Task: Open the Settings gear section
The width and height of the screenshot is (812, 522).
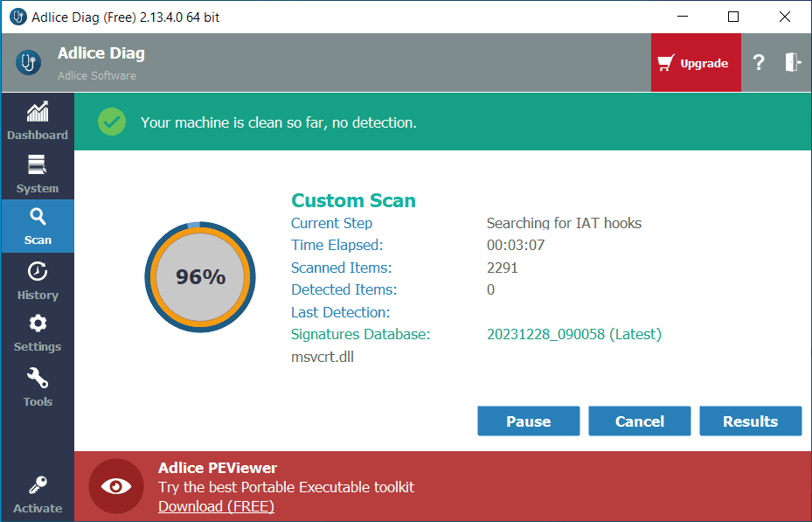Action: tap(38, 333)
